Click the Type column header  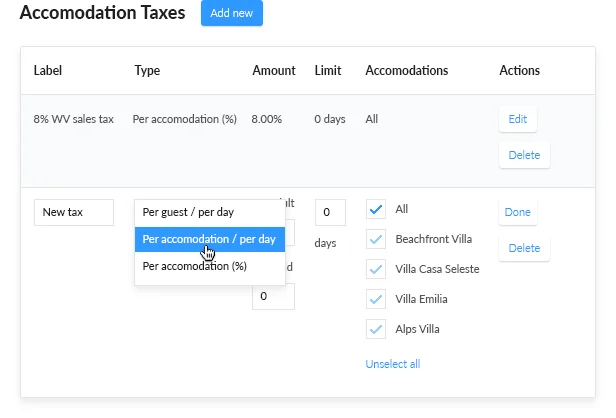coord(147,71)
